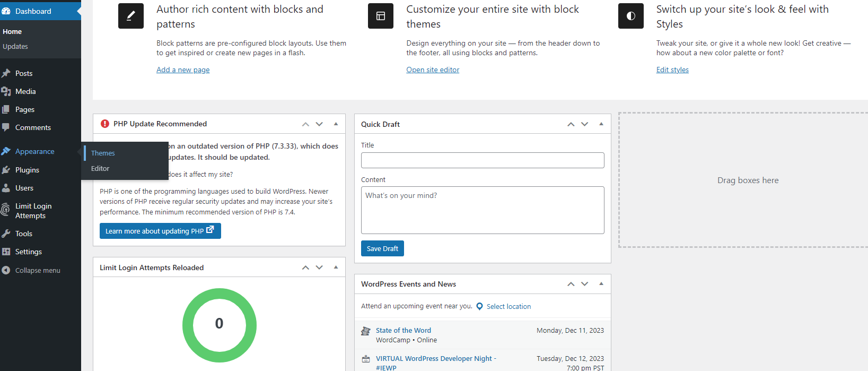Toggle the PHP Update Recommended panel
This screenshot has height=371, width=868.
336,124
